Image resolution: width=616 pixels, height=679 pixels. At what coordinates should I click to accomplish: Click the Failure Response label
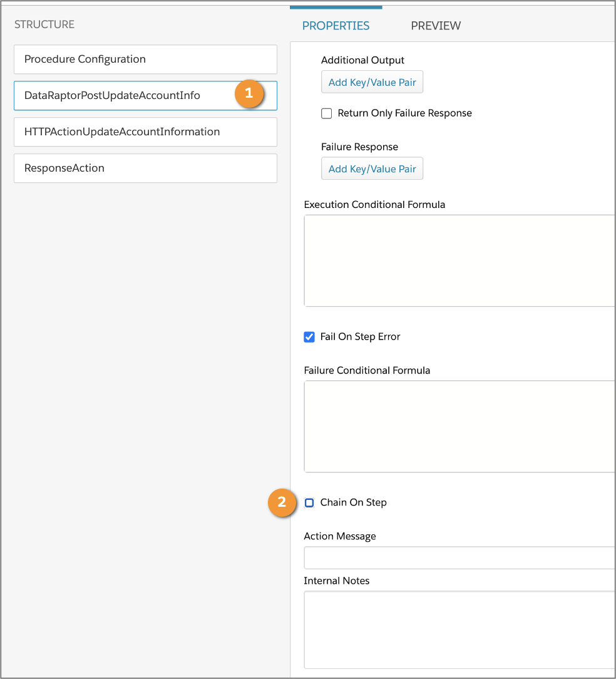tap(359, 147)
